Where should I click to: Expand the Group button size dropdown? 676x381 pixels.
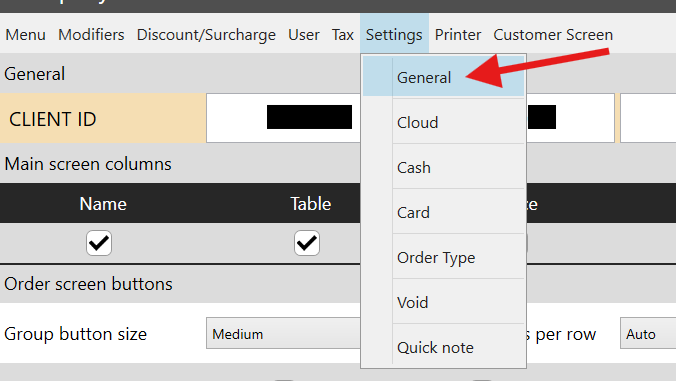tap(283, 334)
